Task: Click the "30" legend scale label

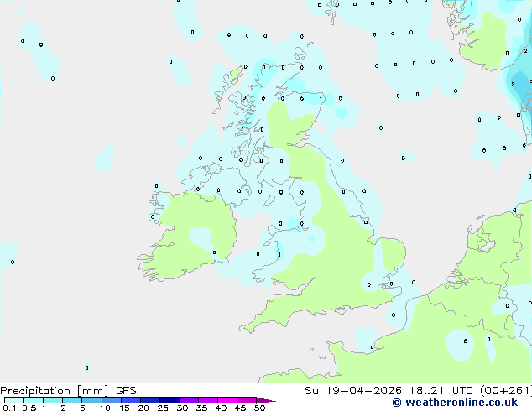Action: coord(182,408)
